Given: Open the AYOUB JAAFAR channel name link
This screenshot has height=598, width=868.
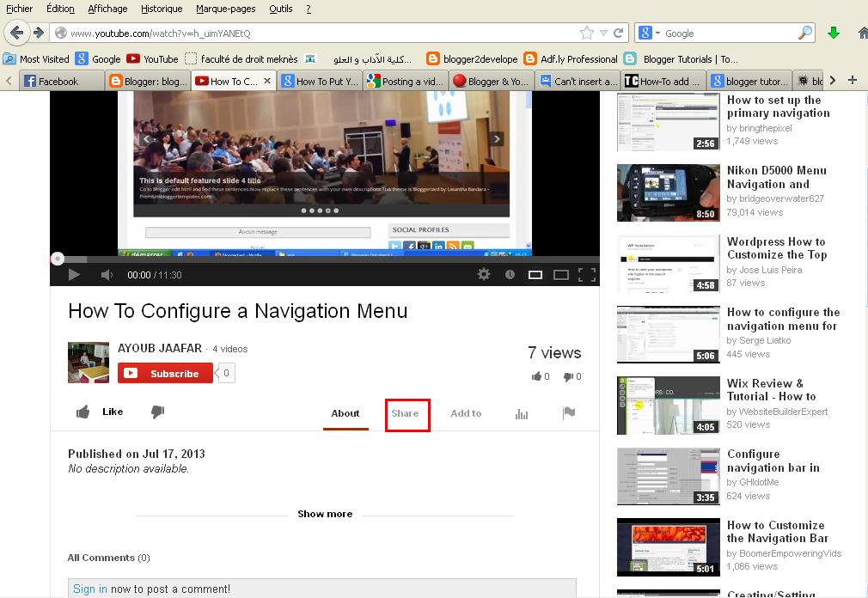Looking at the screenshot, I should point(160,348).
